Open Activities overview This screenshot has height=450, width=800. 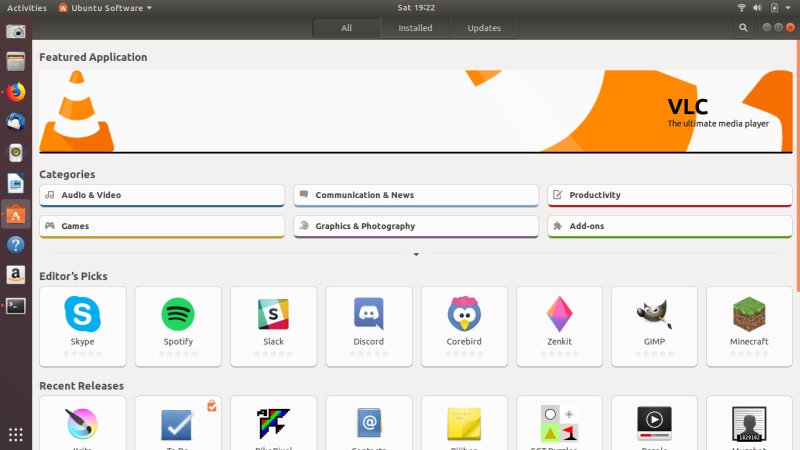(x=27, y=8)
